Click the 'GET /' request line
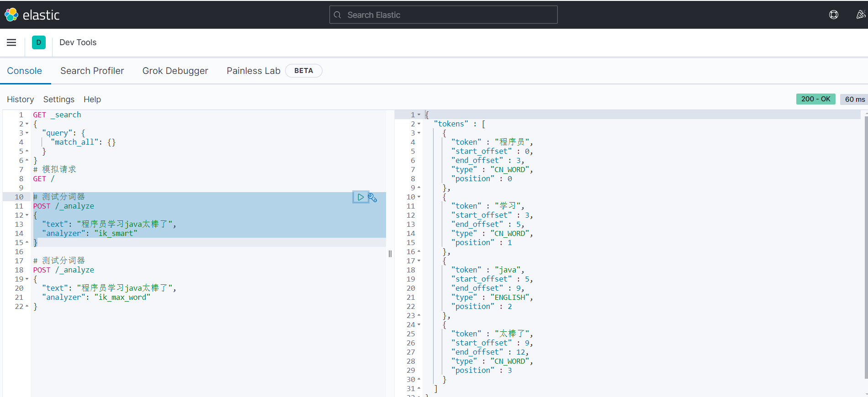 pos(44,179)
